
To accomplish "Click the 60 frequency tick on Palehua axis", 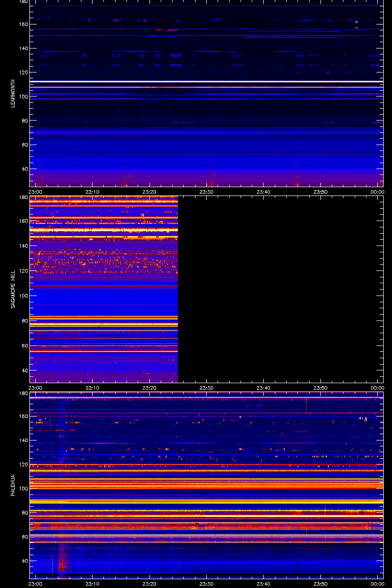I will pyautogui.click(x=25, y=537).
